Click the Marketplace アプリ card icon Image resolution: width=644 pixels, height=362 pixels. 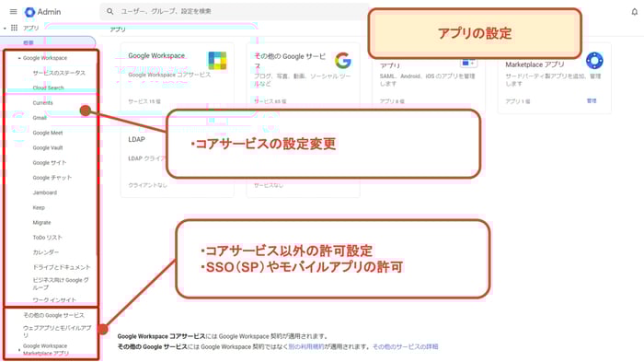594,61
